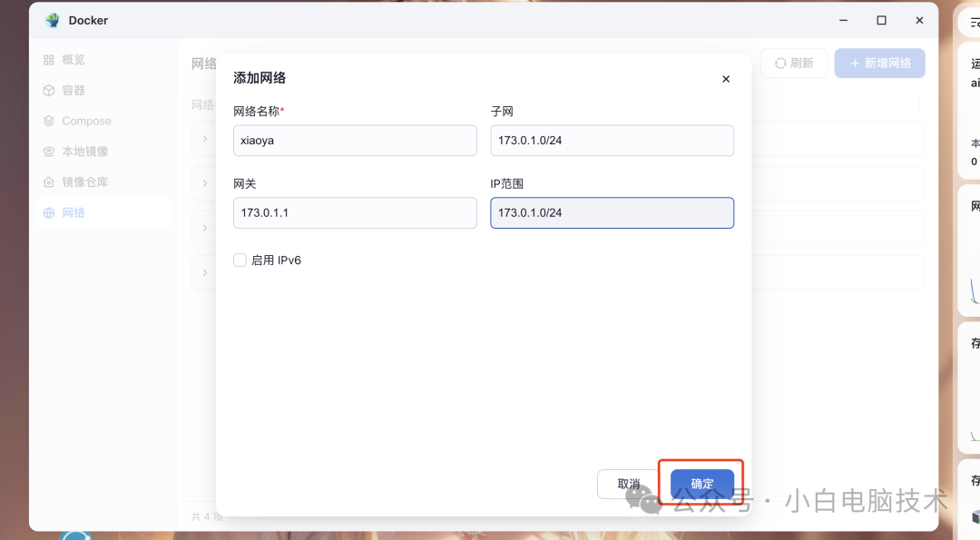Click the Compose layers icon
The width and height of the screenshot is (980, 540).
pyautogui.click(x=49, y=121)
